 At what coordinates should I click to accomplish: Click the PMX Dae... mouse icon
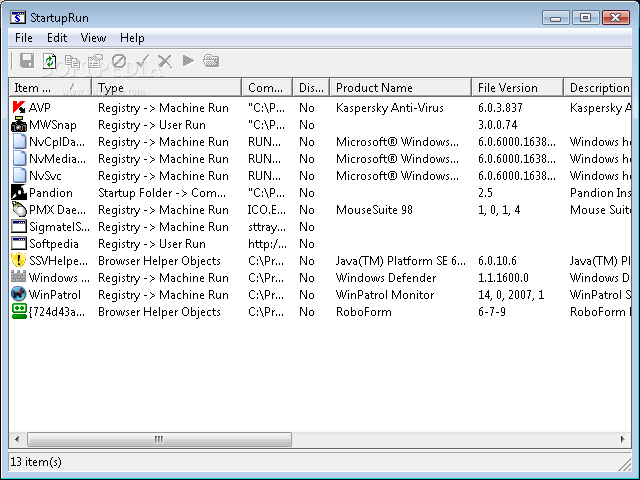pos(19,209)
